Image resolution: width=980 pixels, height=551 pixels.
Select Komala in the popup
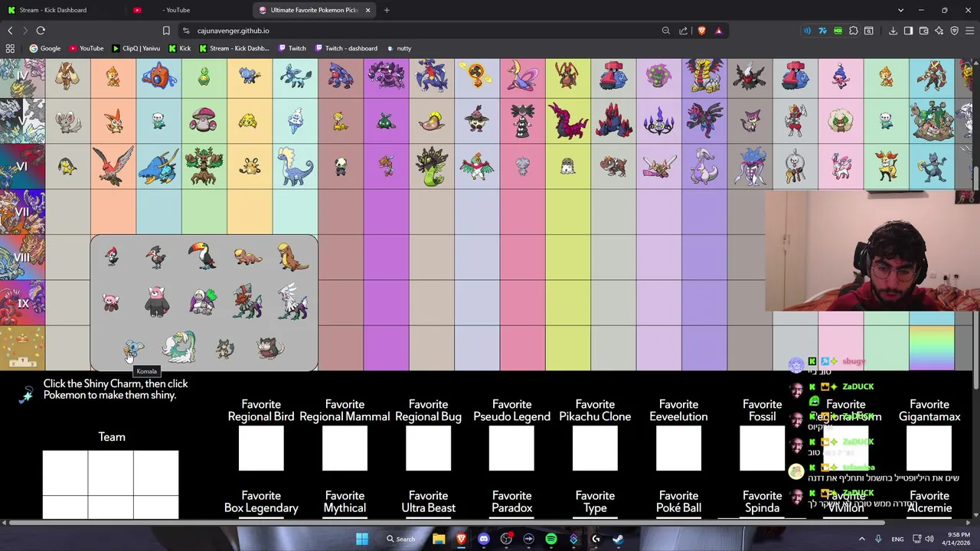tap(134, 350)
